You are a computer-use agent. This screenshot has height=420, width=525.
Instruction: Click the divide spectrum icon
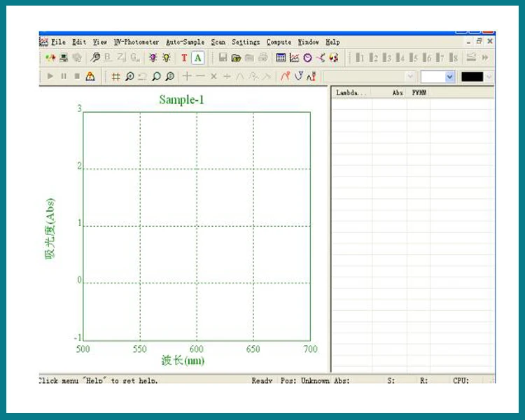(x=227, y=76)
